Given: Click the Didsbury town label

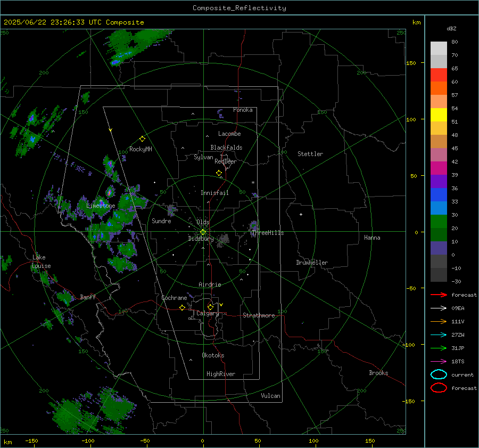Looking at the screenshot, I should (201, 239).
